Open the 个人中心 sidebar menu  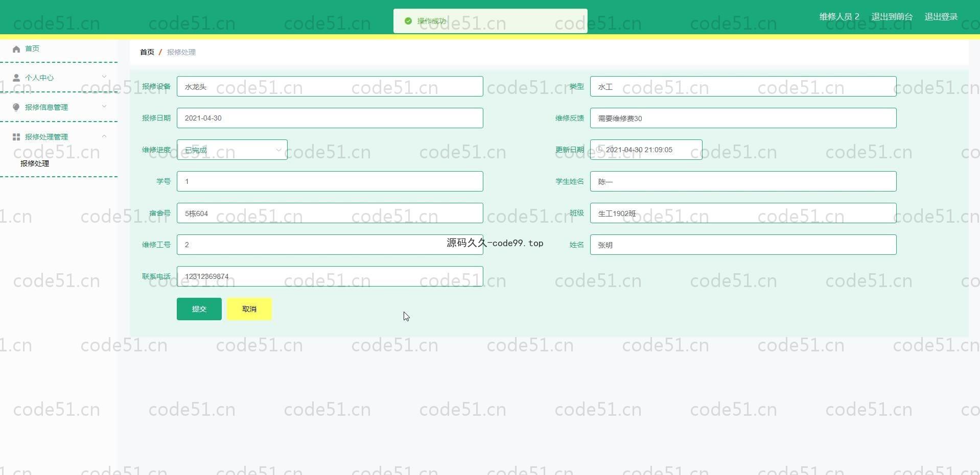click(59, 78)
